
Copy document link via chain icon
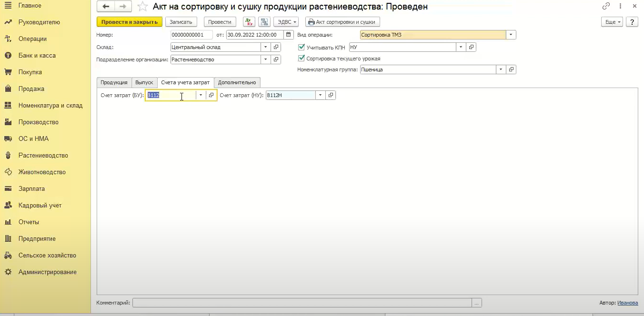tap(606, 6)
